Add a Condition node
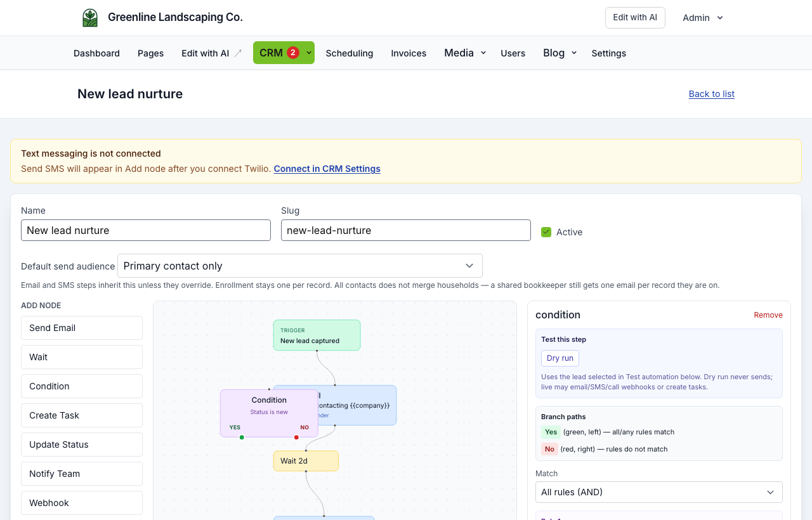Viewport: 812px width, 520px height. click(82, 386)
